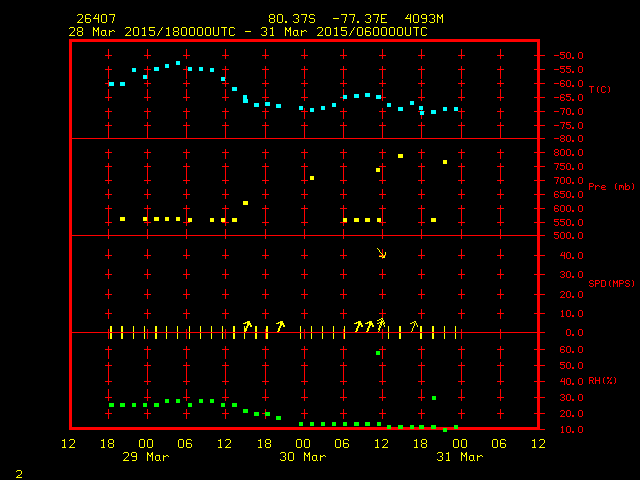Click the -50.0 temperature tick label
Image resolution: width=640 pixels, height=480 pixels.
click(568, 56)
